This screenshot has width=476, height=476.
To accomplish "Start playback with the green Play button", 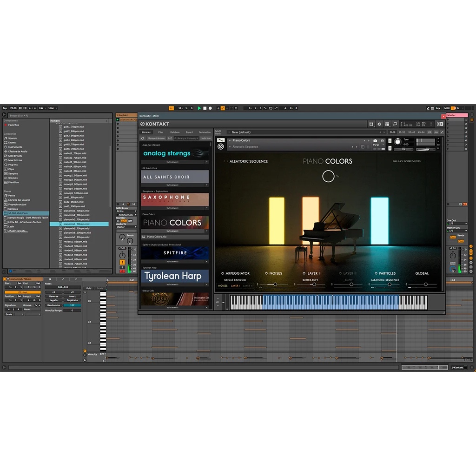I will (x=199, y=108).
